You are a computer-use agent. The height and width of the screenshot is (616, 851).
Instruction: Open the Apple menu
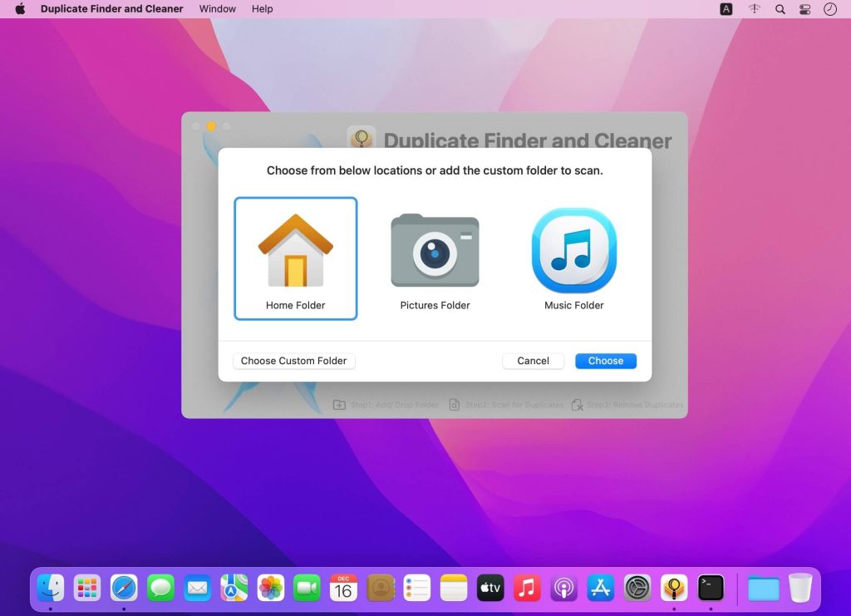18,9
